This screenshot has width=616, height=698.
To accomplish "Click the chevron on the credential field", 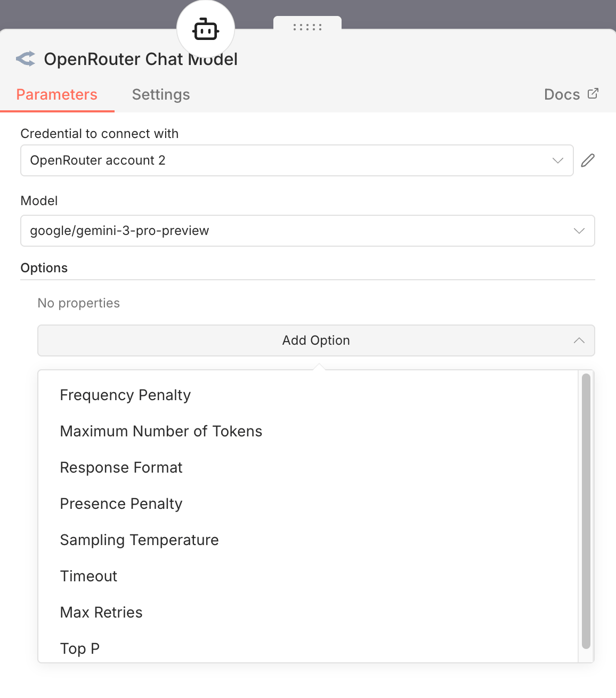I will coord(557,160).
